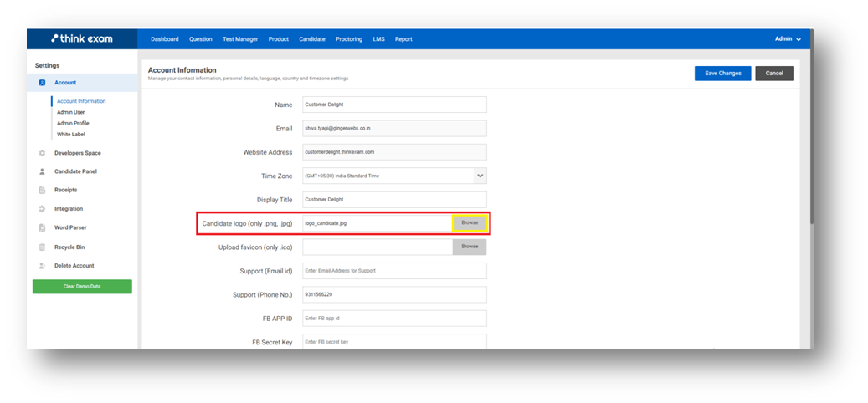Select White Label in Account submenu

click(x=71, y=134)
